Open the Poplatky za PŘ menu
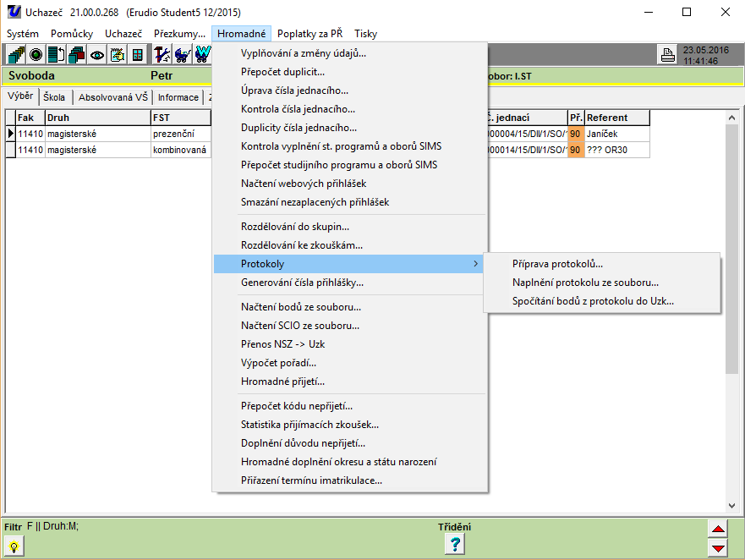Viewport: 745px width, 560px height. point(310,34)
